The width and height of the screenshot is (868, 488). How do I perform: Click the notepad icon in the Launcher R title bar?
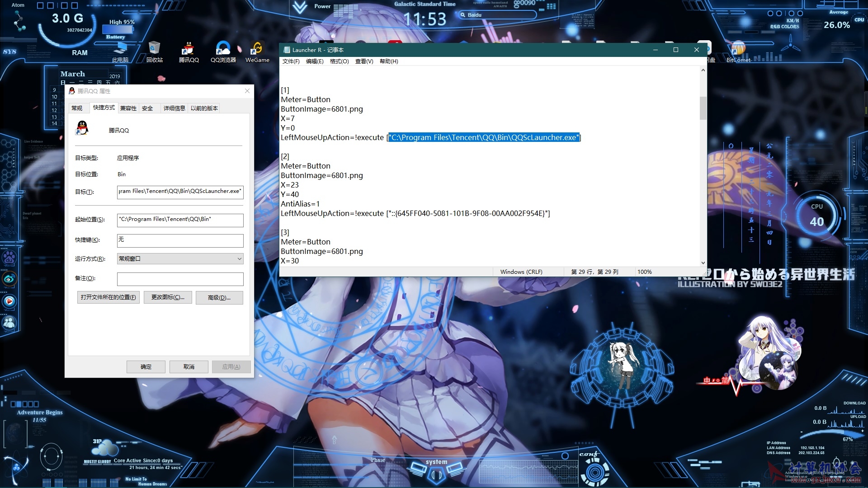(x=287, y=50)
